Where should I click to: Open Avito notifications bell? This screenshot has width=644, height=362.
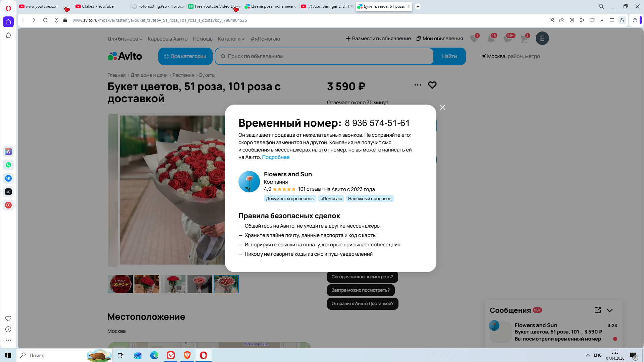click(x=491, y=39)
